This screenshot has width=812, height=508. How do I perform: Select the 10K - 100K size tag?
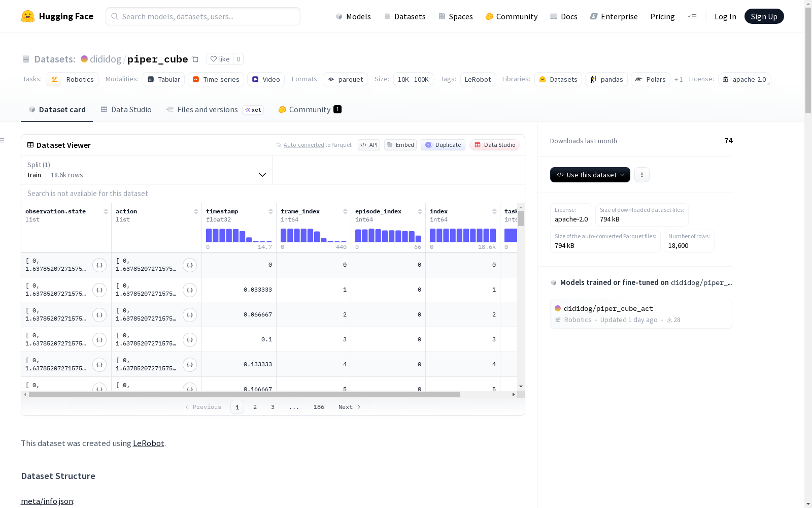pos(413,79)
